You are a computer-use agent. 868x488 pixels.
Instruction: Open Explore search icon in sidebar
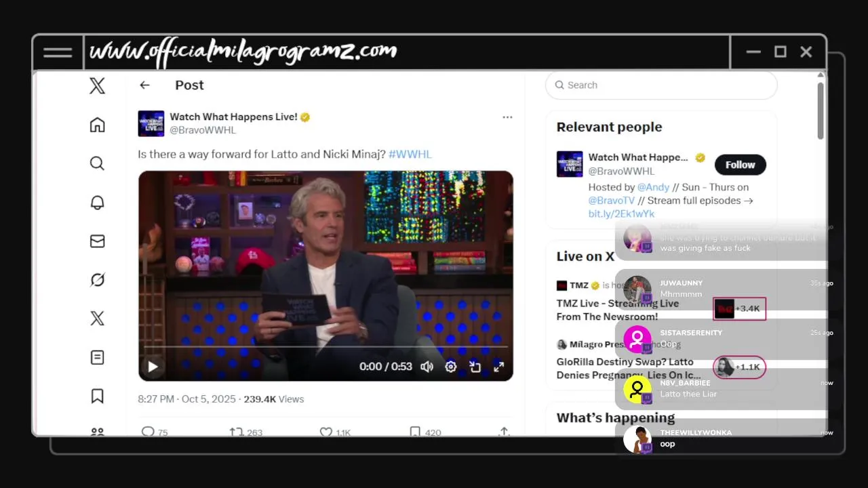pyautogui.click(x=97, y=163)
